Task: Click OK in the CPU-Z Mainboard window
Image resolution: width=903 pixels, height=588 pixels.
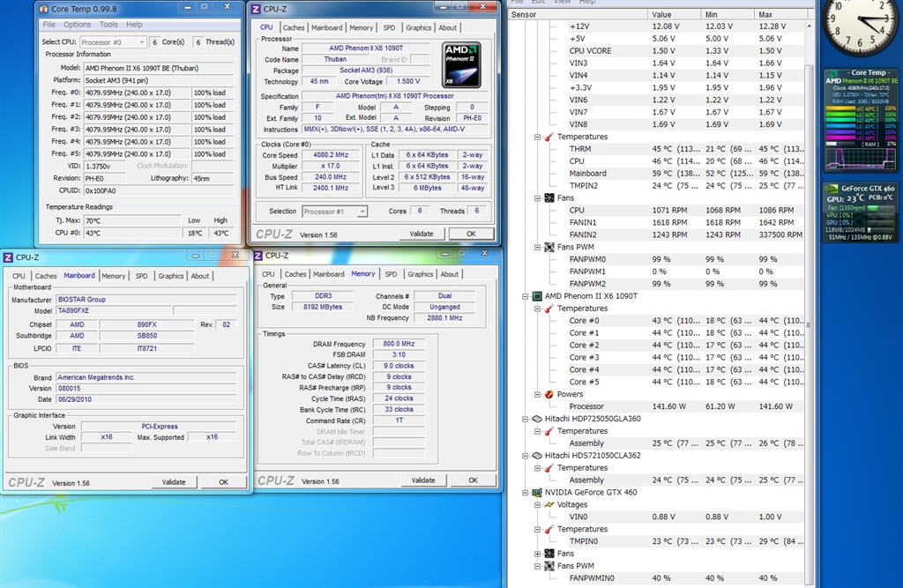Action: [x=223, y=482]
